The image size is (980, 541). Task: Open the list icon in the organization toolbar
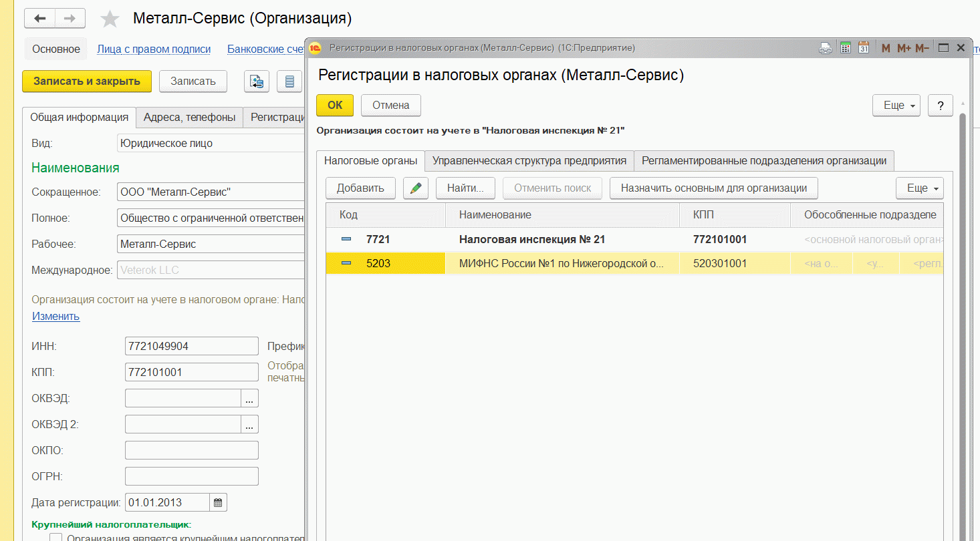point(289,81)
